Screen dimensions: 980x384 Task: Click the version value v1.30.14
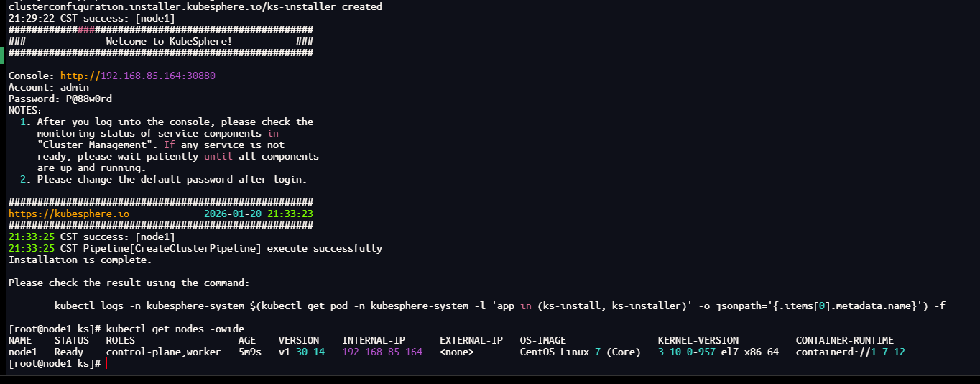302,352
